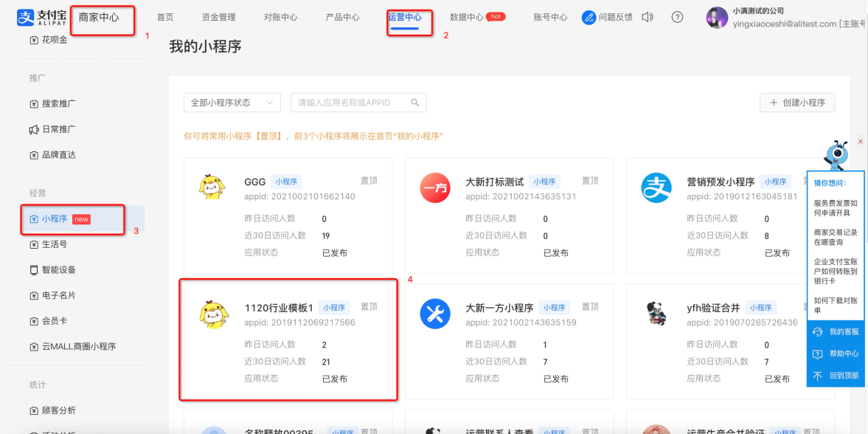Click the 回到顶部 arrow icon
The height and width of the screenshot is (434, 868).
(x=817, y=376)
